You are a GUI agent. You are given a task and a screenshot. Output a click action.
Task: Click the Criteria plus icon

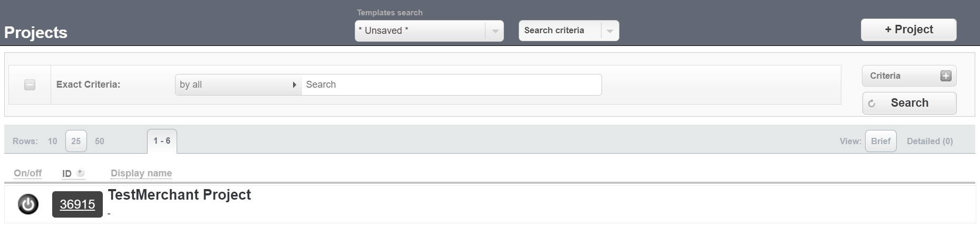(946, 76)
